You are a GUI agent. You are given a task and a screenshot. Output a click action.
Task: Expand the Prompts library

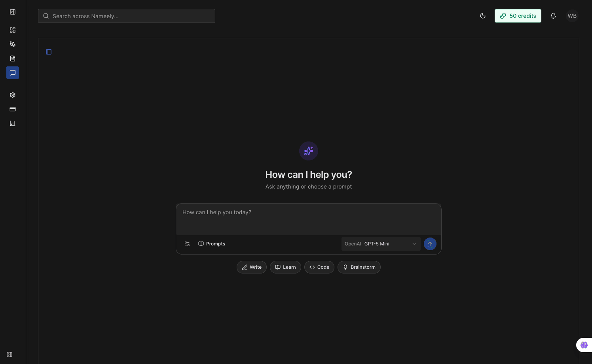click(211, 244)
